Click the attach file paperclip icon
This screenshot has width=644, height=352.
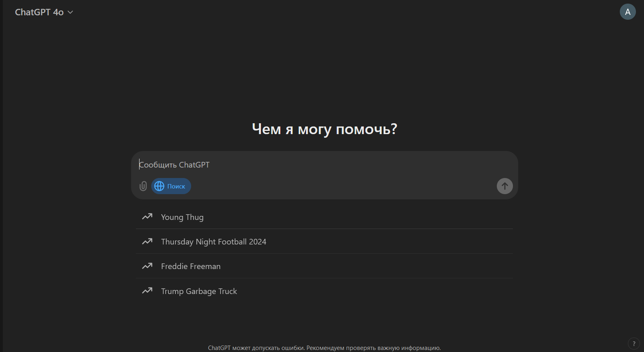pyautogui.click(x=143, y=186)
